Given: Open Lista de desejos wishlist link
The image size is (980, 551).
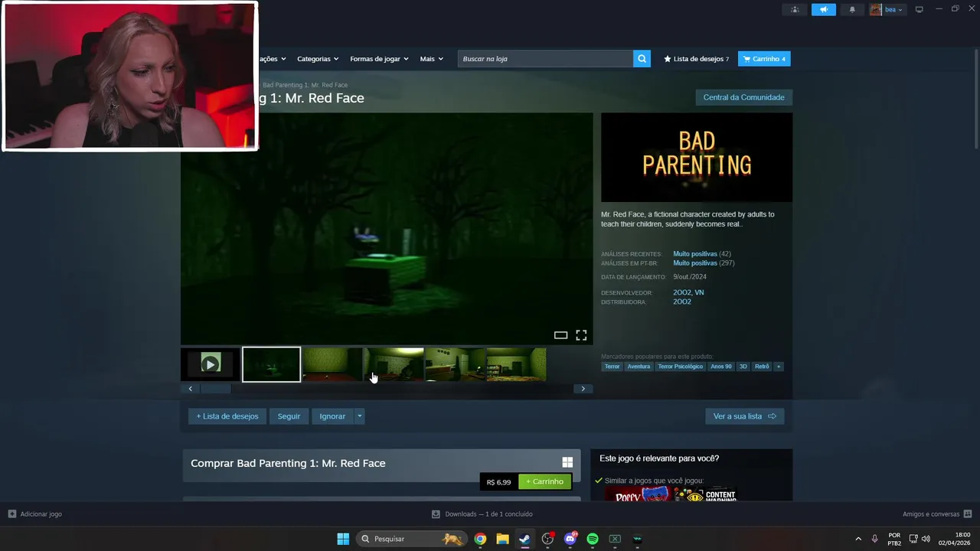Looking at the screenshot, I should coord(696,59).
